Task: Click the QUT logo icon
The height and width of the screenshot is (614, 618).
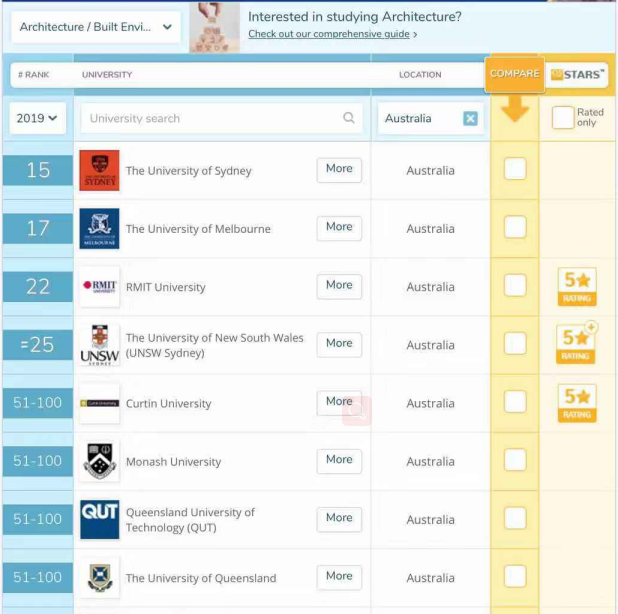Action: coord(99,519)
